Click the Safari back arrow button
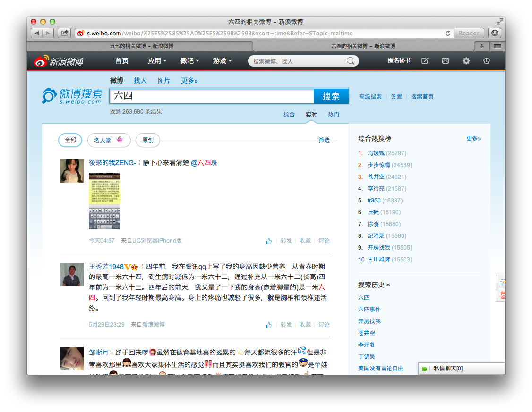Image resolution: width=532 pixels, height=412 pixels. [37, 33]
